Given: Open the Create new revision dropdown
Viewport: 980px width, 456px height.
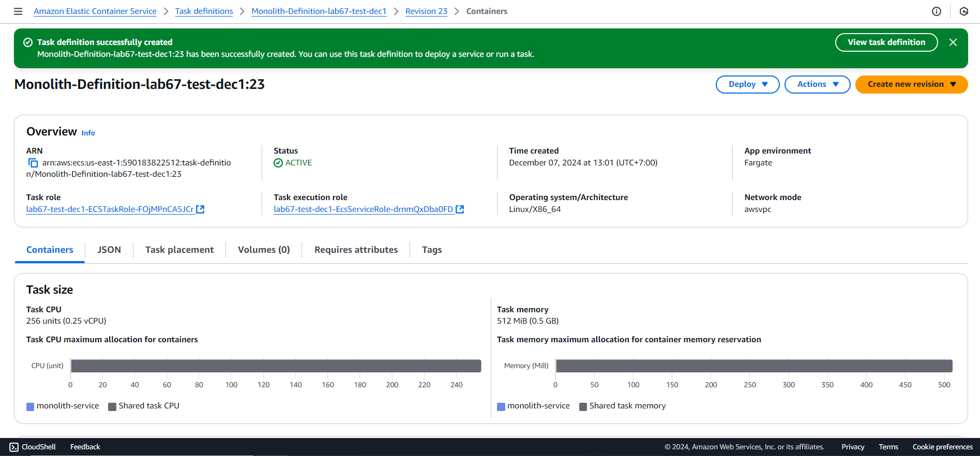Looking at the screenshot, I should [911, 84].
